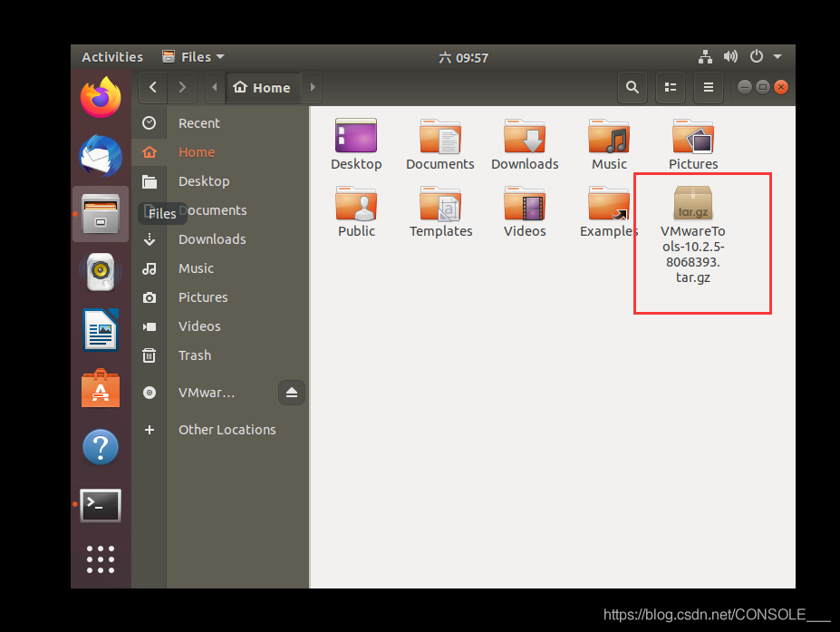The image size is (840, 632).
Task: Click Activities in the top bar
Action: click(x=112, y=57)
